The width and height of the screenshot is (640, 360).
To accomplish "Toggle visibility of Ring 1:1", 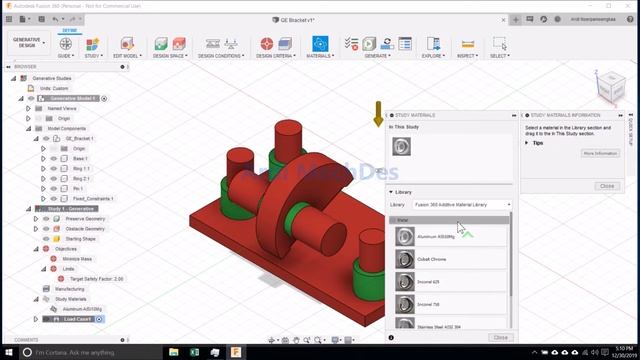I will 53,169.
